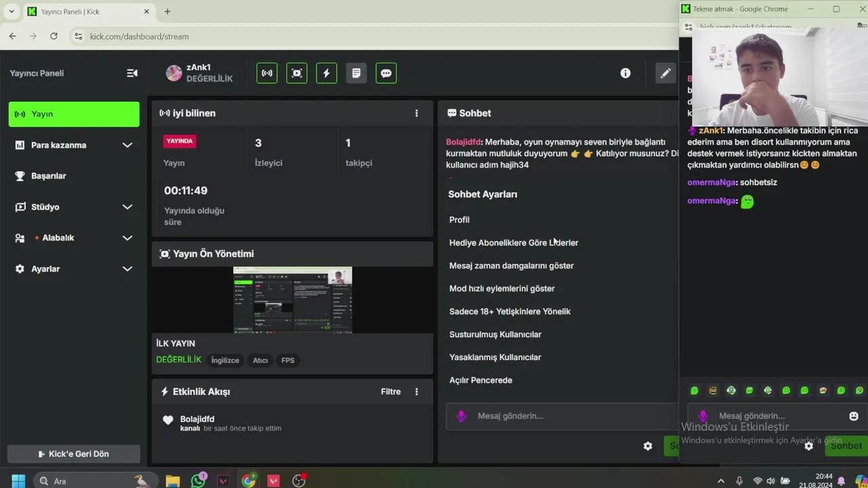
Task: Click the pencil edit icon
Action: pos(665,73)
